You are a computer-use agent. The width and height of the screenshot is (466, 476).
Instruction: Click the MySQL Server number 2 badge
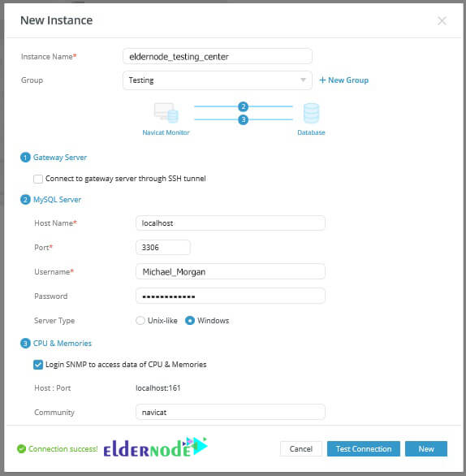pyautogui.click(x=25, y=200)
